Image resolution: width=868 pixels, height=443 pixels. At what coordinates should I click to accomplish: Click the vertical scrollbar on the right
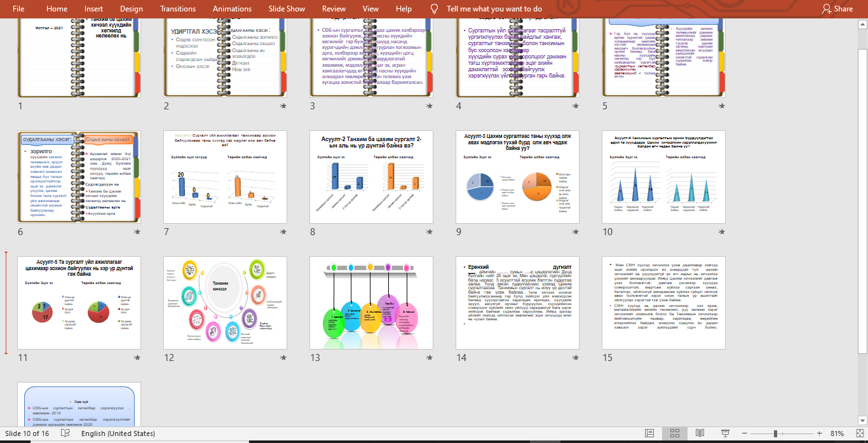pyautogui.click(x=863, y=191)
